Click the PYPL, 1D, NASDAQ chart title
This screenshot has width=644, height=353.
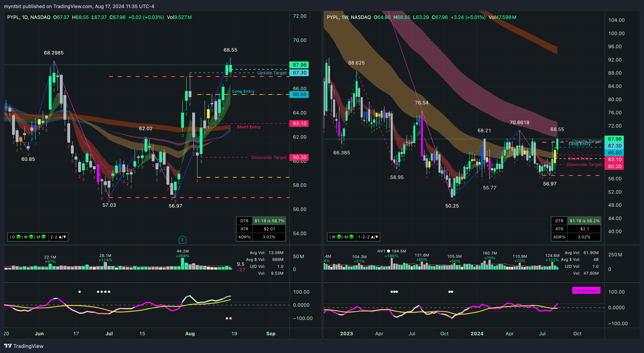point(29,17)
